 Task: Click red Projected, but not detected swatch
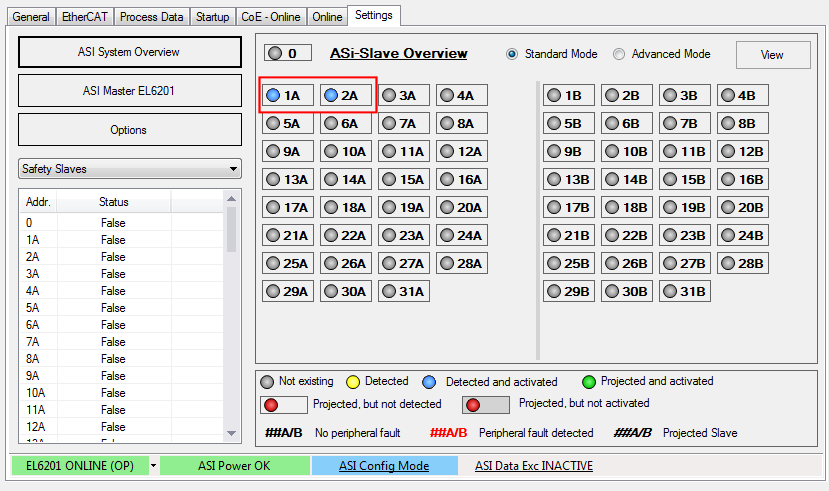pyautogui.click(x=284, y=405)
